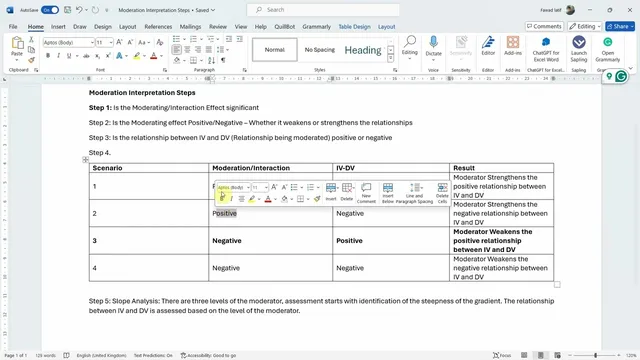Launch ChatGPT for Excel Word add-in
Viewport: 640px width, 360px height.
[x=546, y=49]
